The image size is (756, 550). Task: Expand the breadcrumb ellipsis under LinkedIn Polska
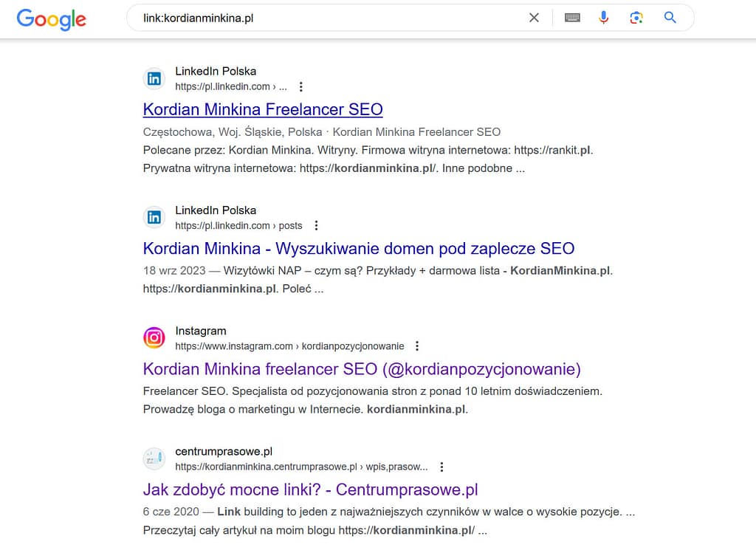(283, 86)
